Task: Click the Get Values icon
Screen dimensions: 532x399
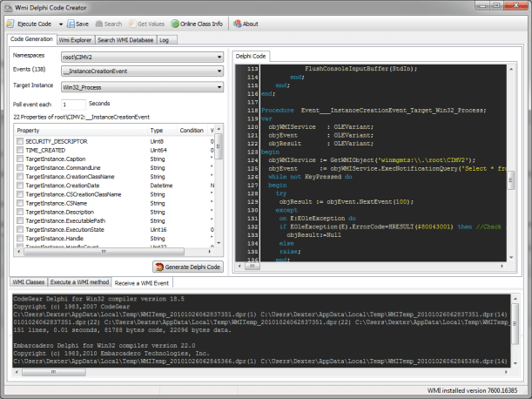Action: click(133, 24)
